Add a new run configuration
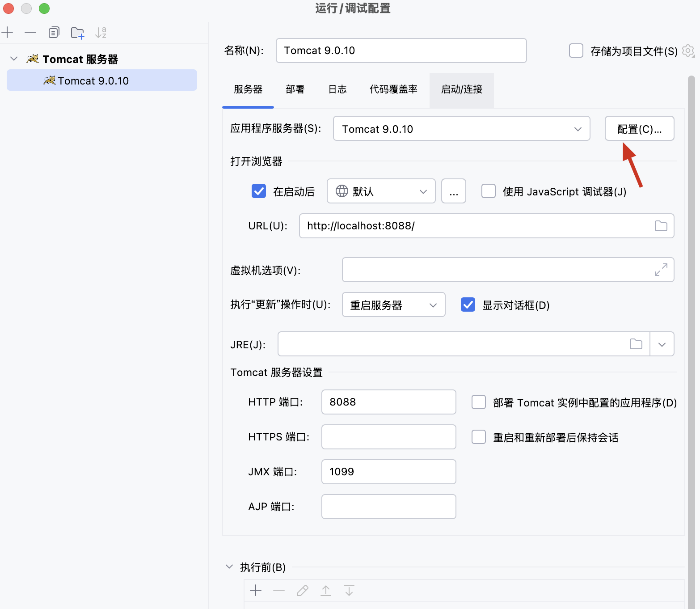The width and height of the screenshot is (700, 609). 8,33
